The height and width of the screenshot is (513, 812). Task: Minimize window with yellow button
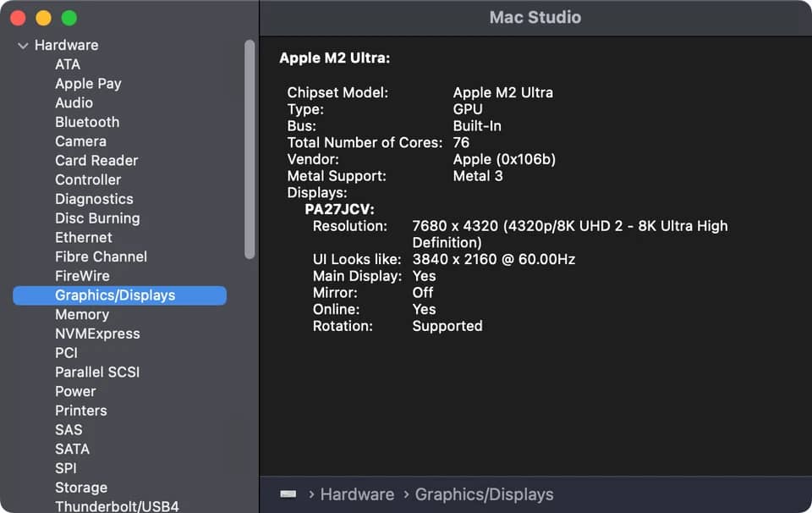point(43,18)
